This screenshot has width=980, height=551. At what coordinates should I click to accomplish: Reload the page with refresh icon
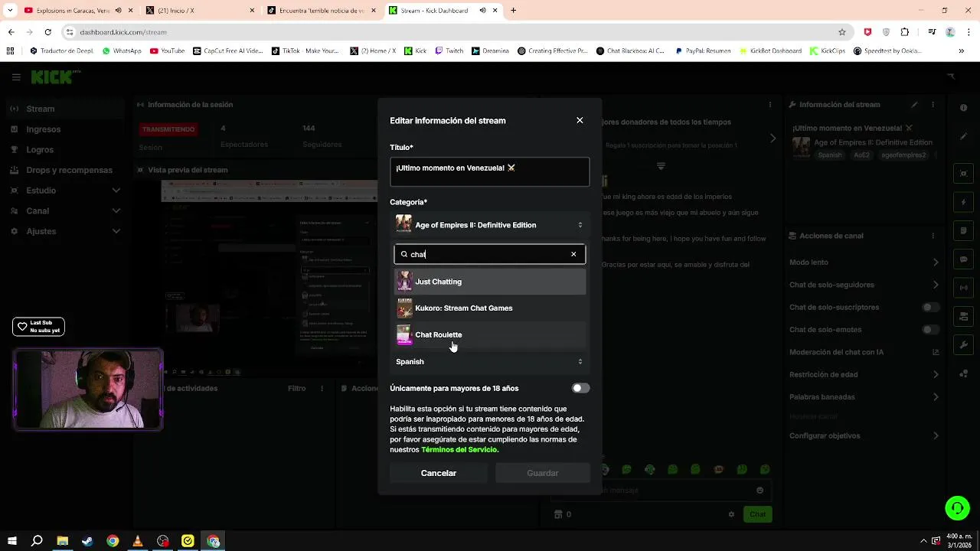click(x=47, y=32)
